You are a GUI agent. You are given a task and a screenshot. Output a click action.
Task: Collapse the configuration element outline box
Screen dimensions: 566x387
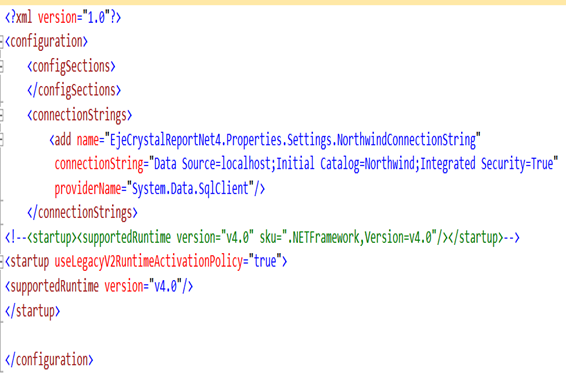click(x=1, y=42)
